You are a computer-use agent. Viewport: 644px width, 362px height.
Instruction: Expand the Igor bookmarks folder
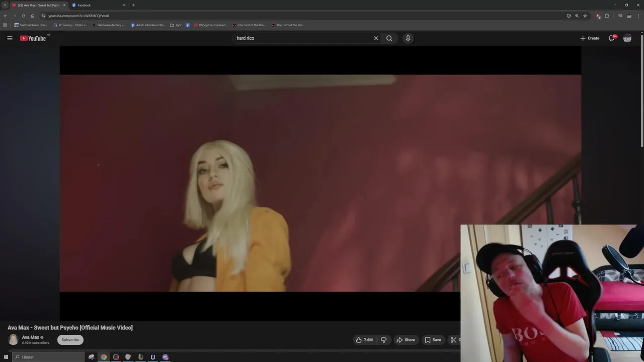pos(176,25)
